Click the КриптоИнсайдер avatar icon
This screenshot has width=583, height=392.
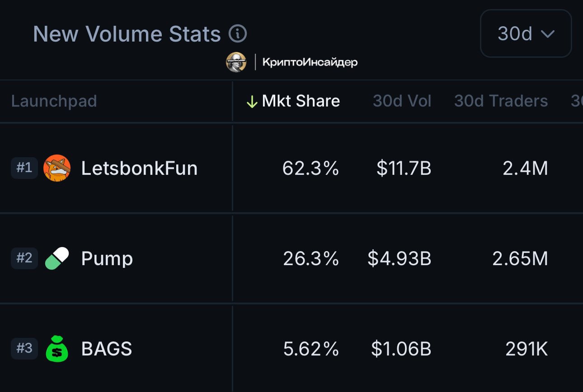pos(236,62)
